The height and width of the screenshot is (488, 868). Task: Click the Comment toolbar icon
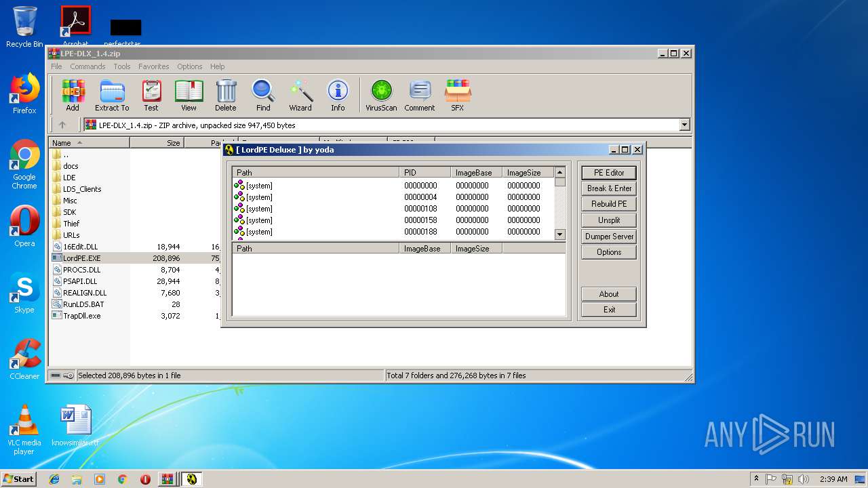click(x=420, y=95)
